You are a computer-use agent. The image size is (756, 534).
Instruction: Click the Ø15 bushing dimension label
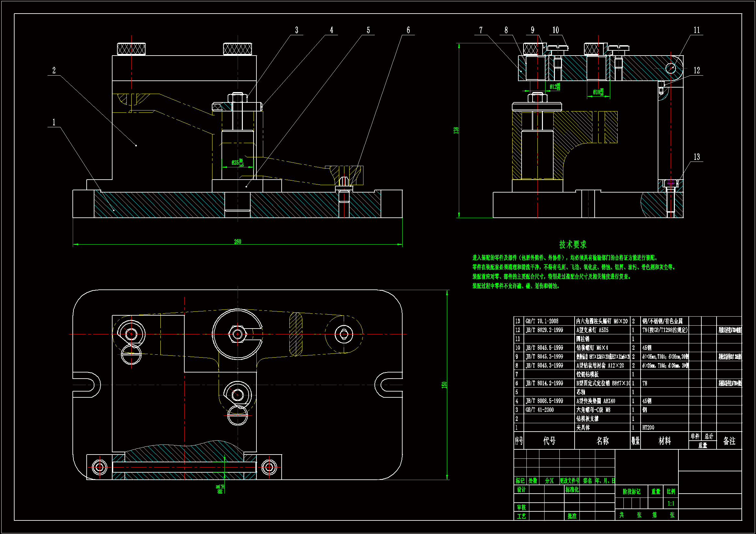click(x=598, y=92)
